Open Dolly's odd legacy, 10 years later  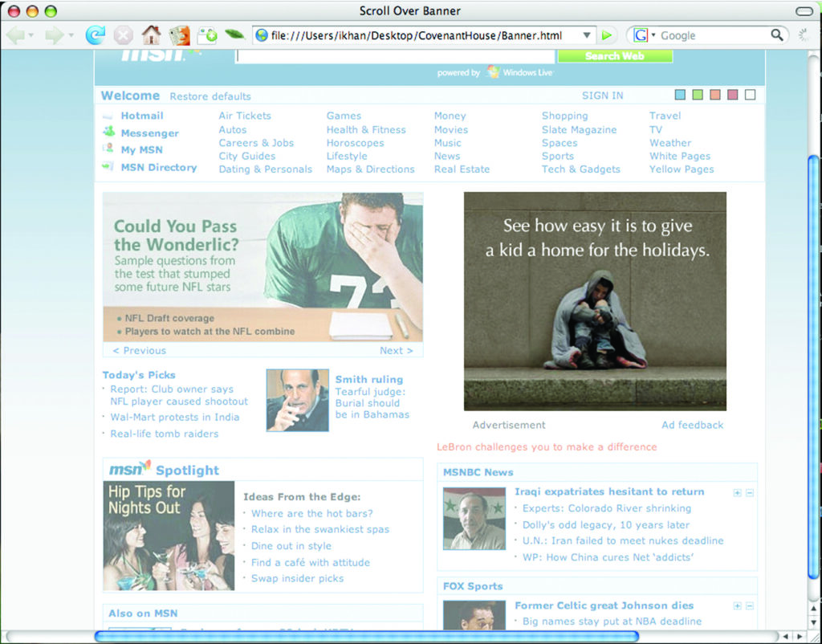click(x=606, y=524)
